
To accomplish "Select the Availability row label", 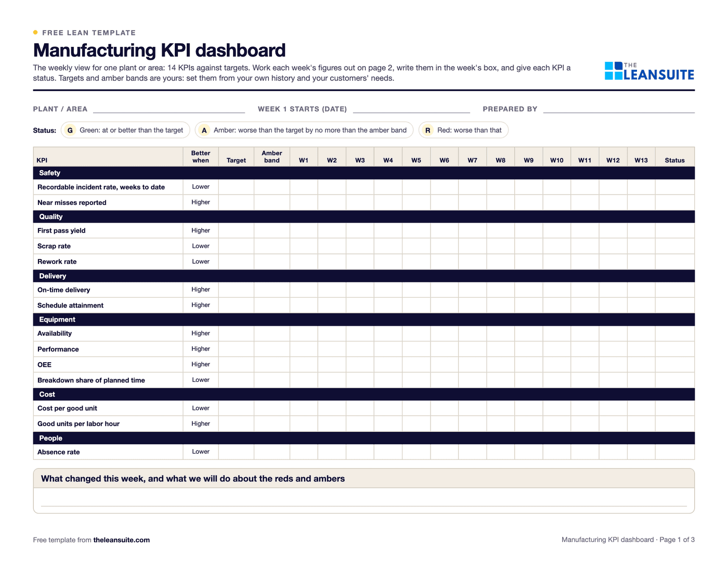I will 55,334.
